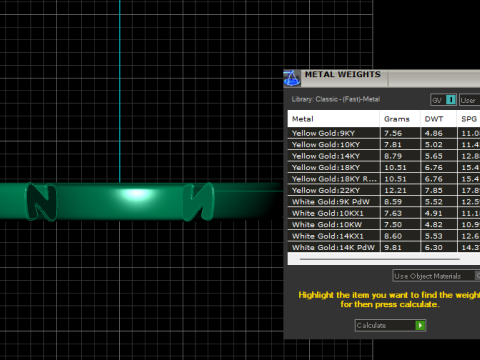Select the Yellow Gold:22KY row
The width and height of the screenshot is (480, 360).
[384, 190]
